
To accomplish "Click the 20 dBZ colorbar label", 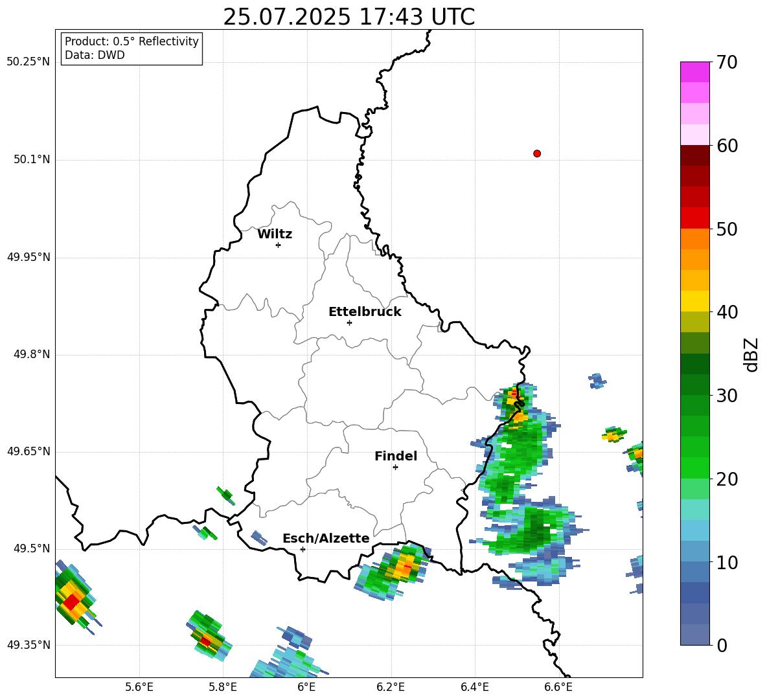I will coord(726,479).
